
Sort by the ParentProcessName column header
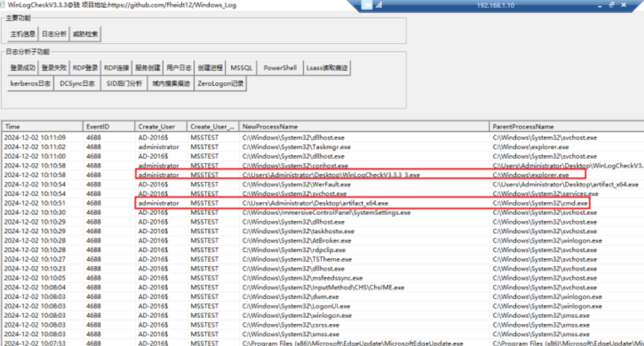coord(567,127)
